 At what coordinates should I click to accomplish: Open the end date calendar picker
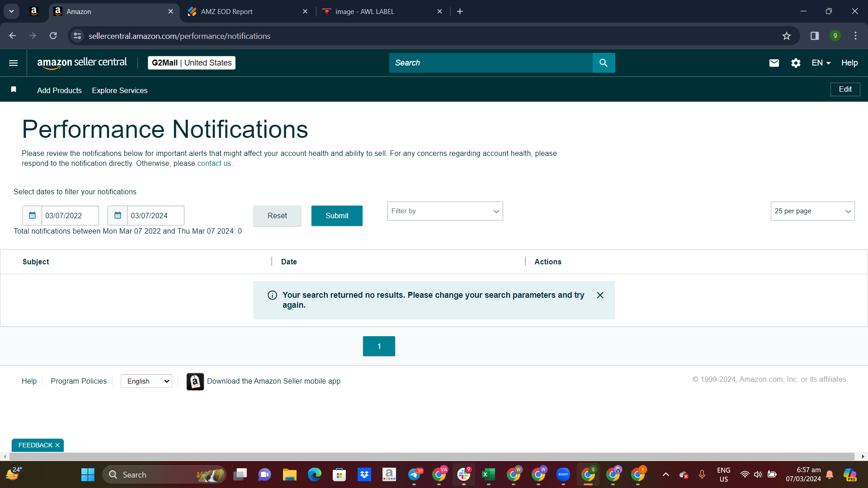(x=118, y=216)
